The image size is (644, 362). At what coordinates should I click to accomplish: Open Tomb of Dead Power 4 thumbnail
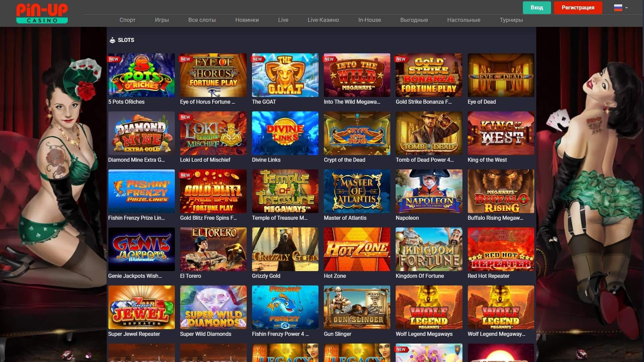tap(429, 133)
